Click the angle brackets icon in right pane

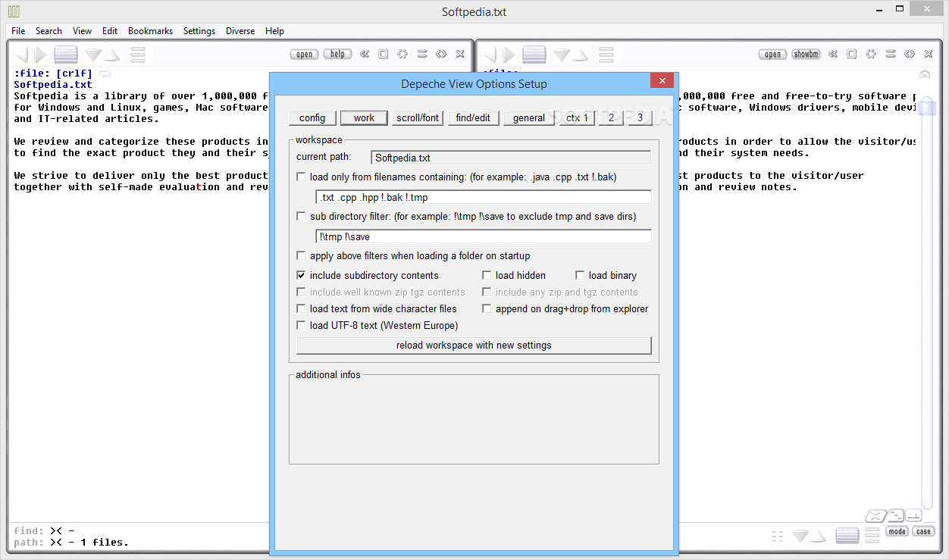pos(910,54)
